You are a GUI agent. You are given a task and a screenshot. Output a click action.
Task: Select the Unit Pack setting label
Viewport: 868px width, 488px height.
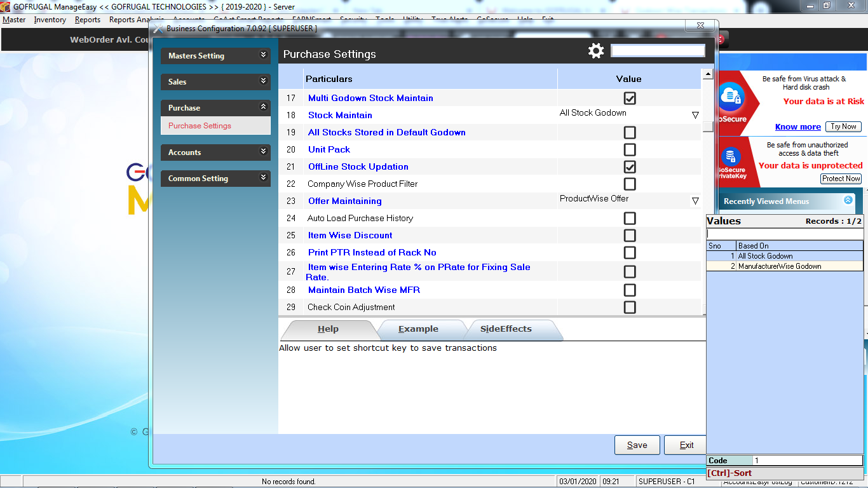pyautogui.click(x=329, y=149)
